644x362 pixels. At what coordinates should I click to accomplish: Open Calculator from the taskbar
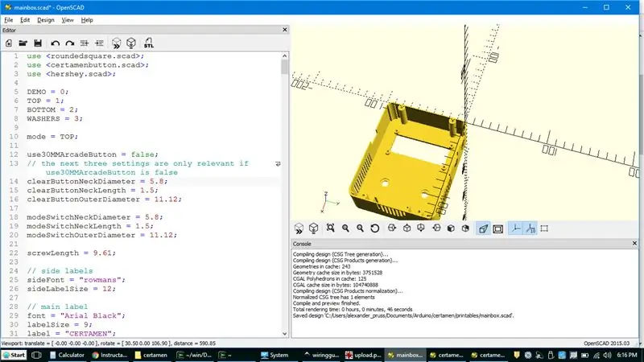pos(67,355)
